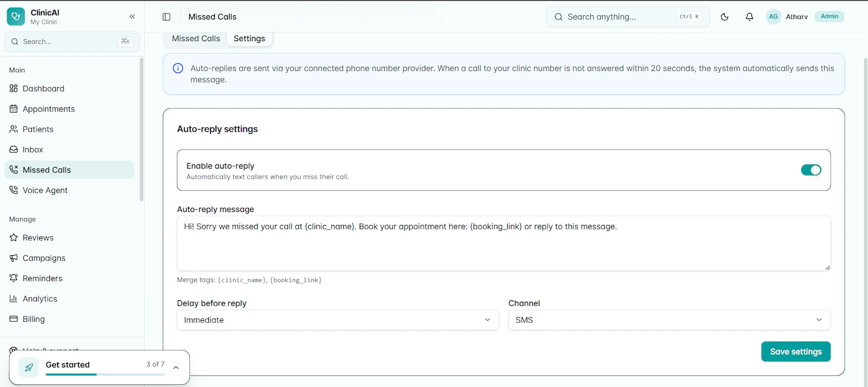Open notifications bell icon
868x387 pixels.
[749, 17]
